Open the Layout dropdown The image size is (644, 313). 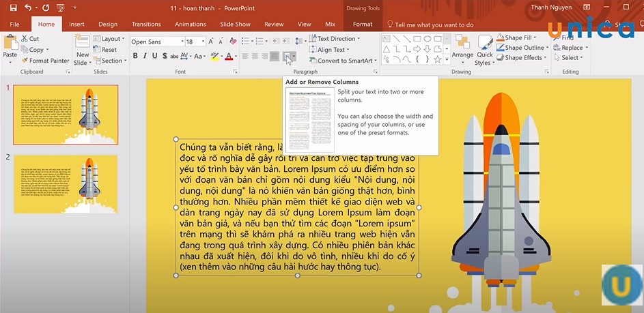(109, 39)
